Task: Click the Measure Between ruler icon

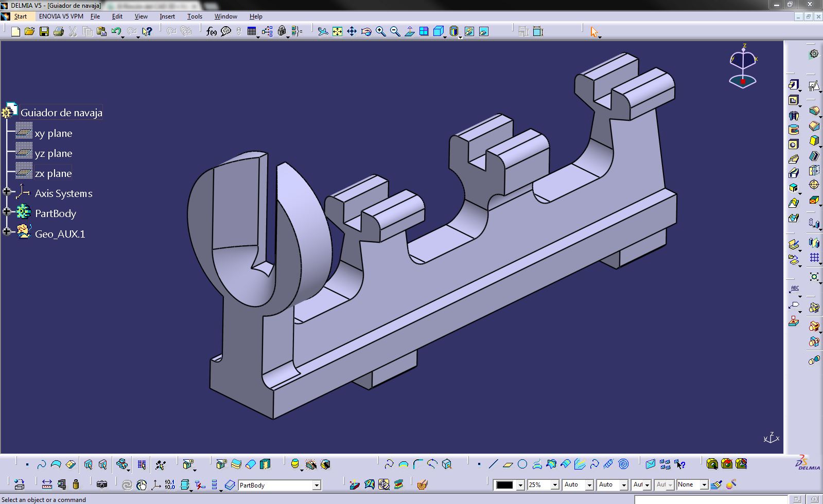Action: (x=47, y=484)
